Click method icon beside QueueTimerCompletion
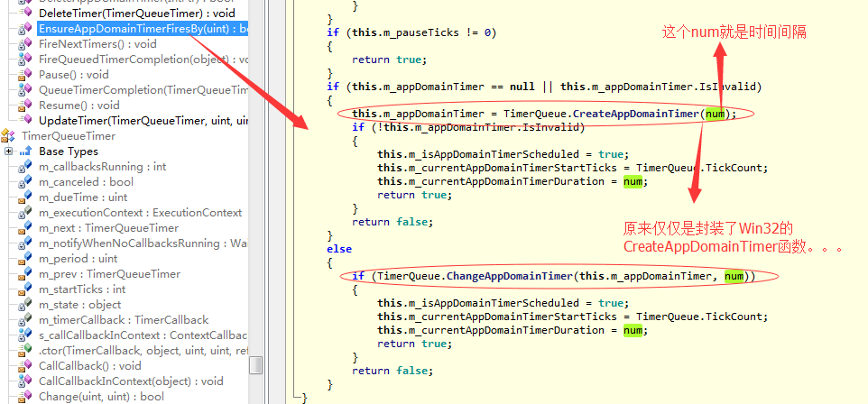Screen dimensions: 868x404 (25, 89)
